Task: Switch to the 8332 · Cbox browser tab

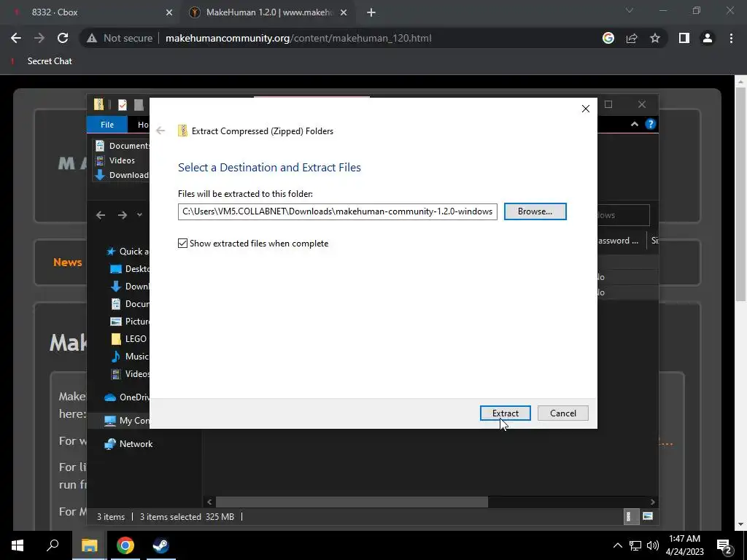Action: click(x=90, y=12)
